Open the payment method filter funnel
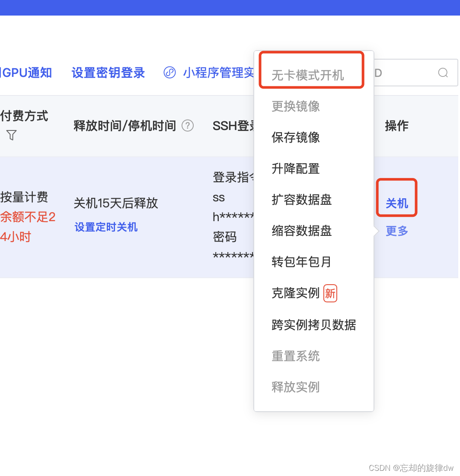Viewport: 460px width, 476px height. (x=11, y=135)
